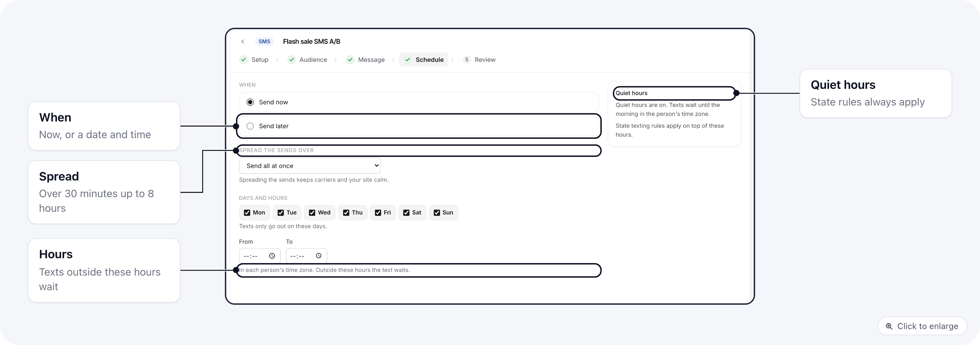Click the Quiet hours heading in side panel
Viewport: 980px width, 345px height.
[632, 93]
